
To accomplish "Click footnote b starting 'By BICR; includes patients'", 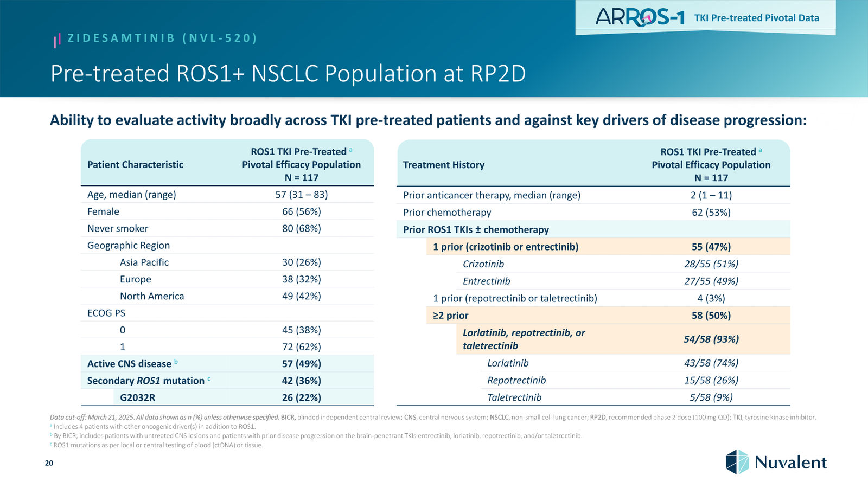I will pos(316,436).
